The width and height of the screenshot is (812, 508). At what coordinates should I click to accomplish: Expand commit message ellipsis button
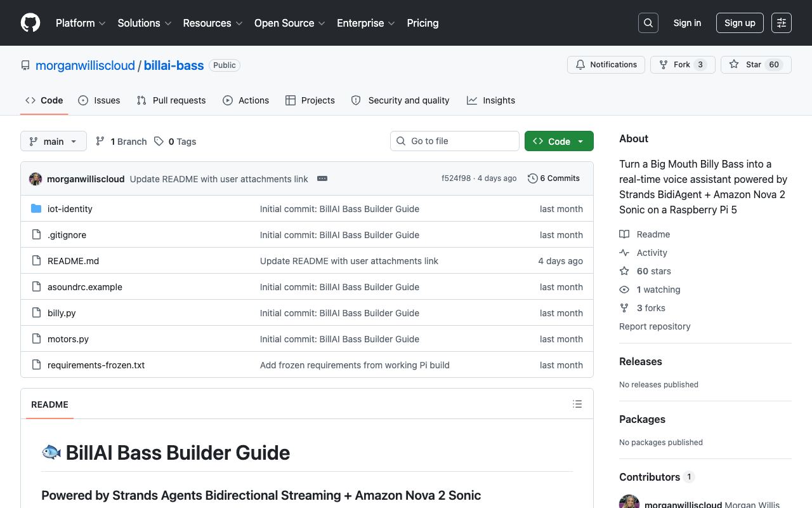[x=322, y=179]
